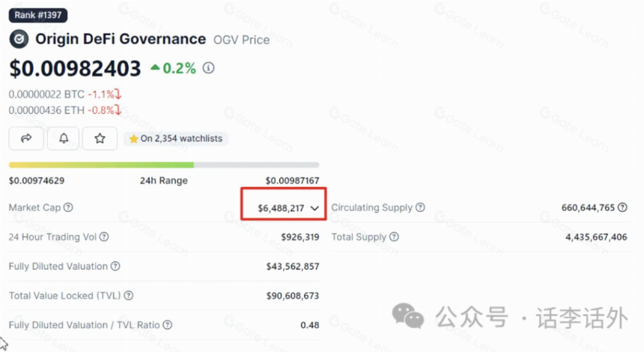This screenshot has height=352, width=644.
Task: Expand the Market Cap dropdown chevron
Action: 315,208
